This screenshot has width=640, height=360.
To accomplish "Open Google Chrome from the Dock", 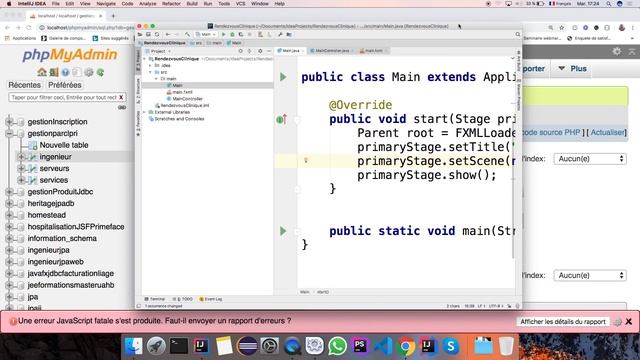I will point(405,346).
